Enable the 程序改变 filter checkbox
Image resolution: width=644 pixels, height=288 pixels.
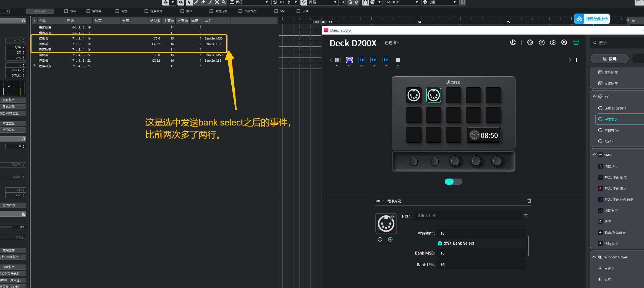(x=146, y=11)
